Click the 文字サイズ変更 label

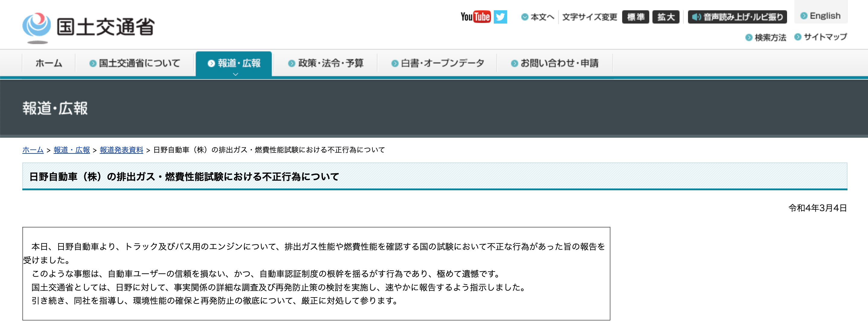pos(589,17)
